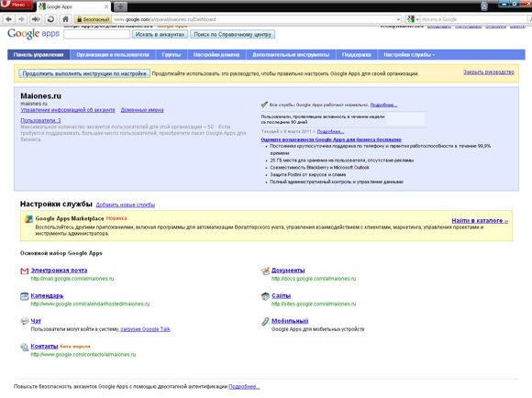The height and width of the screenshot is (398, 532).
Task: Click the secure site lock badge
Action: tap(93, 19)
